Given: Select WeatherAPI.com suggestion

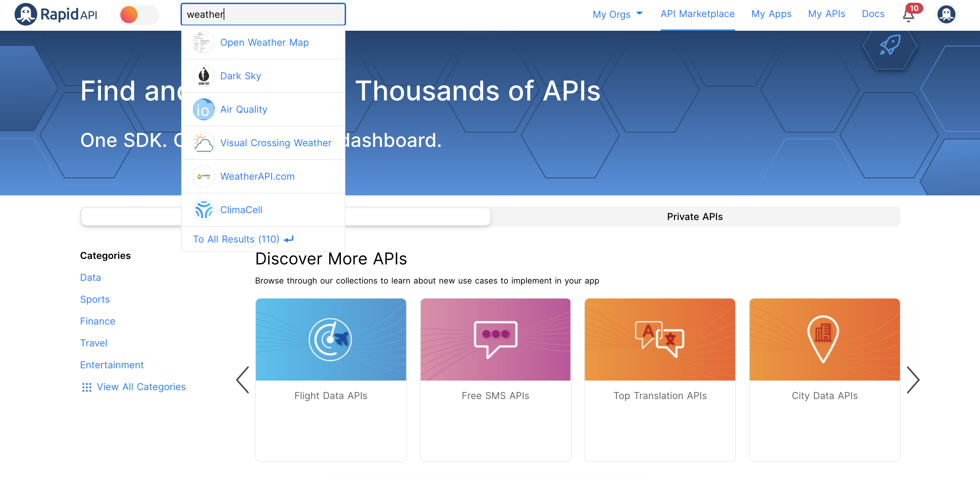Looking at the screenshot, I should coord(263,176).
